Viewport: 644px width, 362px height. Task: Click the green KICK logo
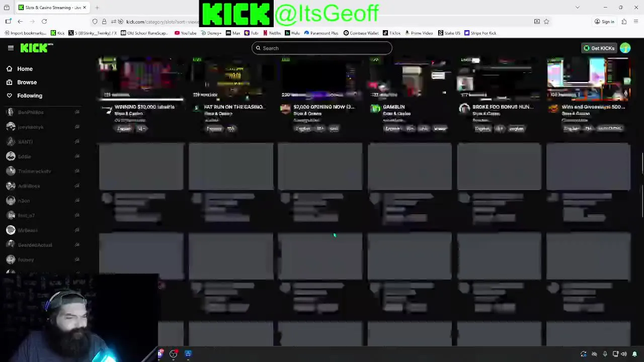(x=36, y=48)
